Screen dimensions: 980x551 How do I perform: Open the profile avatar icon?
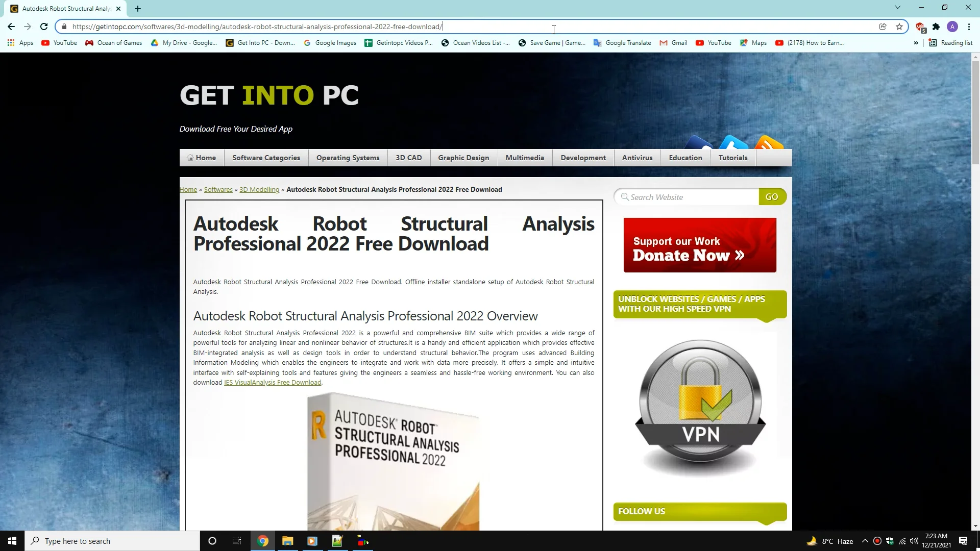tap(952, 27)
